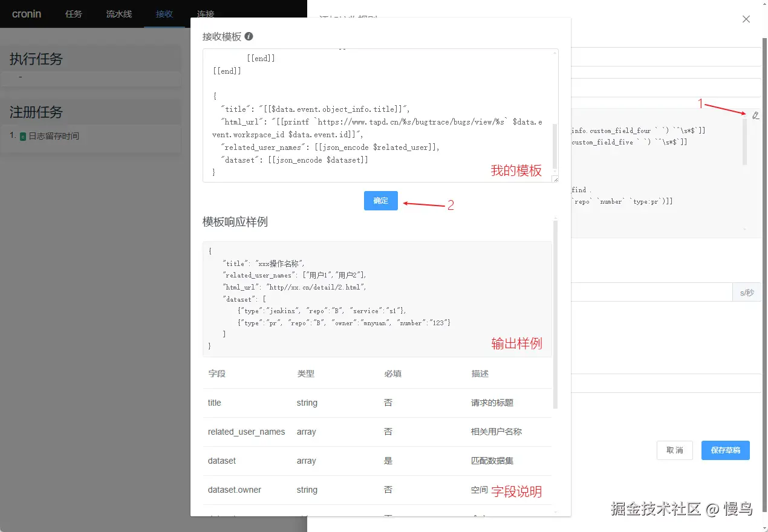
Task: Click the title field name cell
Action: (215, 403)
